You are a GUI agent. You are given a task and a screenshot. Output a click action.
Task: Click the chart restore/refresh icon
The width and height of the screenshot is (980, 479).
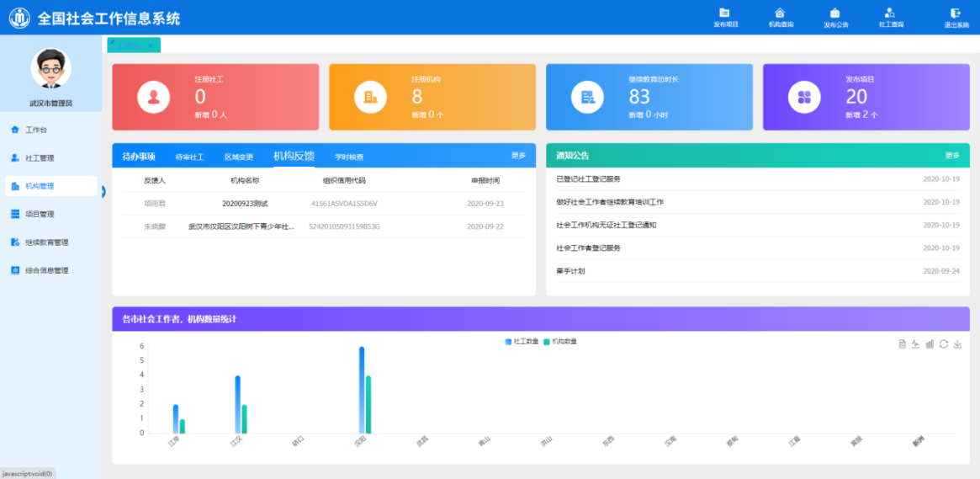(x=944, y=344)
